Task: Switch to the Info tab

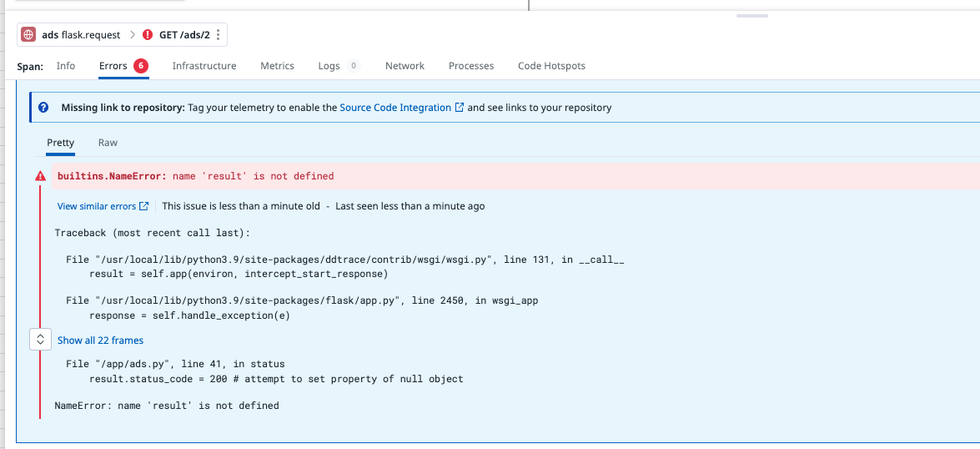Action: pos(66,66)
